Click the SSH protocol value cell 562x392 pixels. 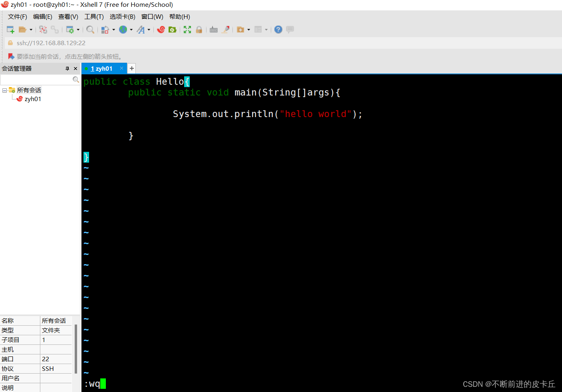(x=56, y=369)
